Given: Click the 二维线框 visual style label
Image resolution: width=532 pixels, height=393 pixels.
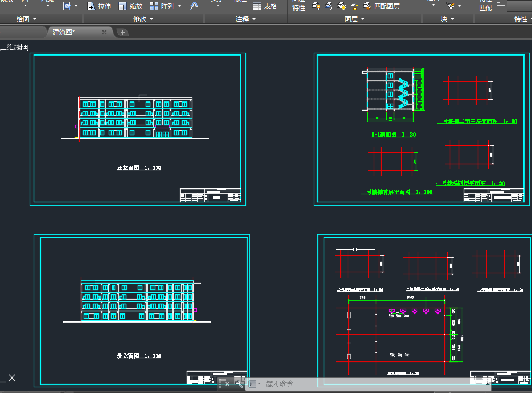Looking at the screenshot, I should (14, 47).
